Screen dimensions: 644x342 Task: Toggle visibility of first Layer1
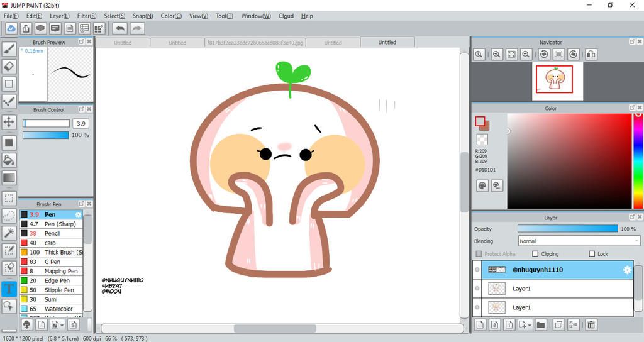click(477, 289)
